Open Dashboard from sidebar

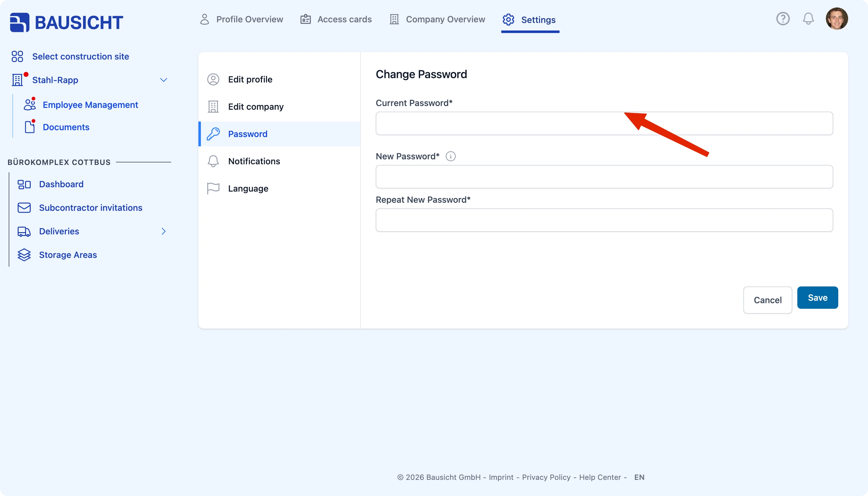point(61,184)
